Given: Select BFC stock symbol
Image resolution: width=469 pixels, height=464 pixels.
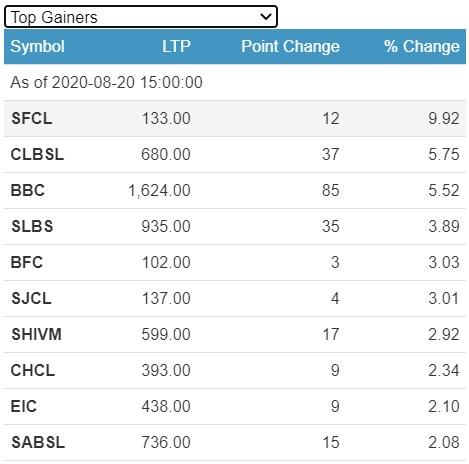Looking at the screenshot, I should tap(27, 262).
